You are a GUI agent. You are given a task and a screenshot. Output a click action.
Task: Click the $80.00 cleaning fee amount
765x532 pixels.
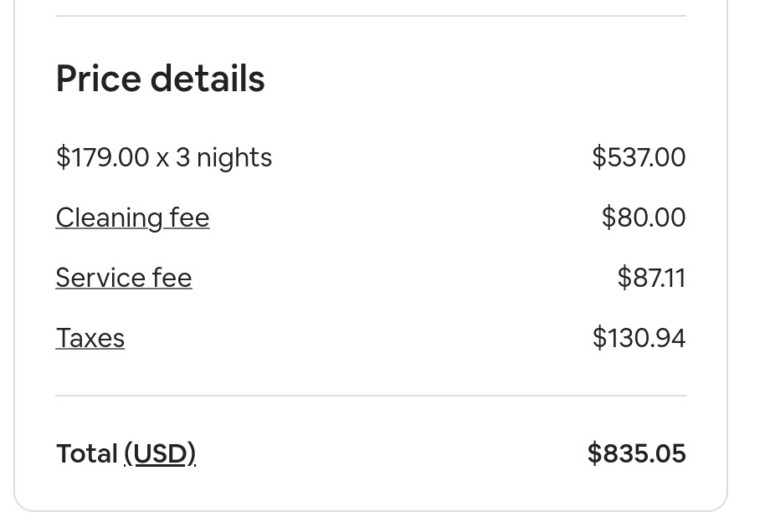(643, 217)
